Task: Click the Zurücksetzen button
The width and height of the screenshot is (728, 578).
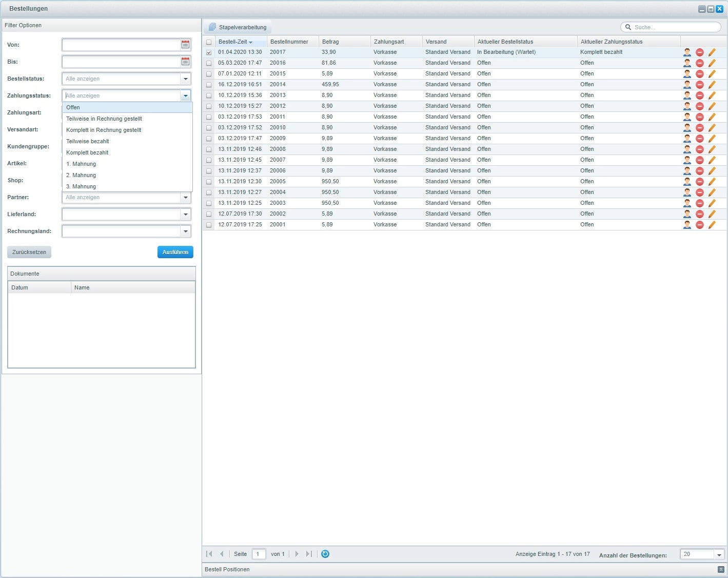Action: 29,252
